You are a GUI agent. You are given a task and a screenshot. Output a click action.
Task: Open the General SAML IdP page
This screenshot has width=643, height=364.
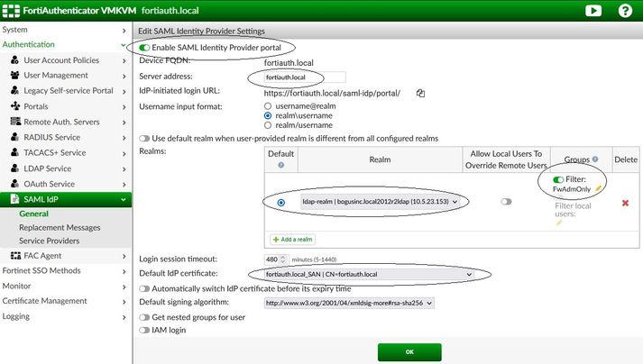click(x=33, y=214)
